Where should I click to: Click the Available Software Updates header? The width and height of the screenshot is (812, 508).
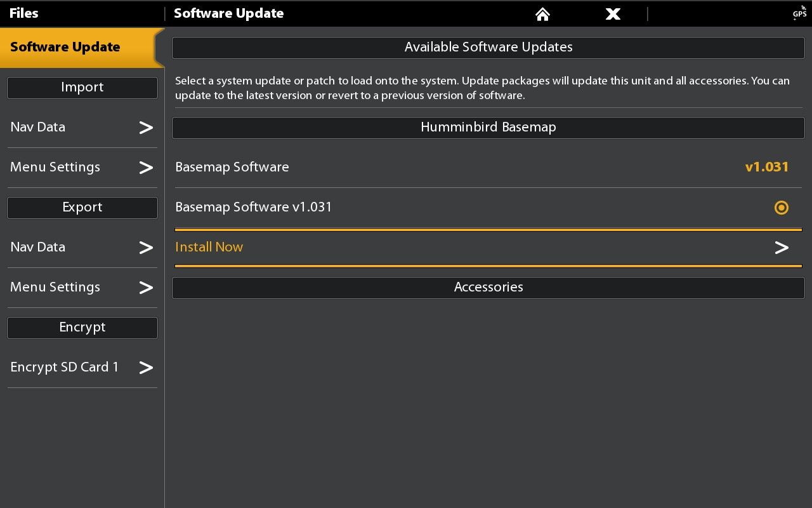[x=488, y=48]
